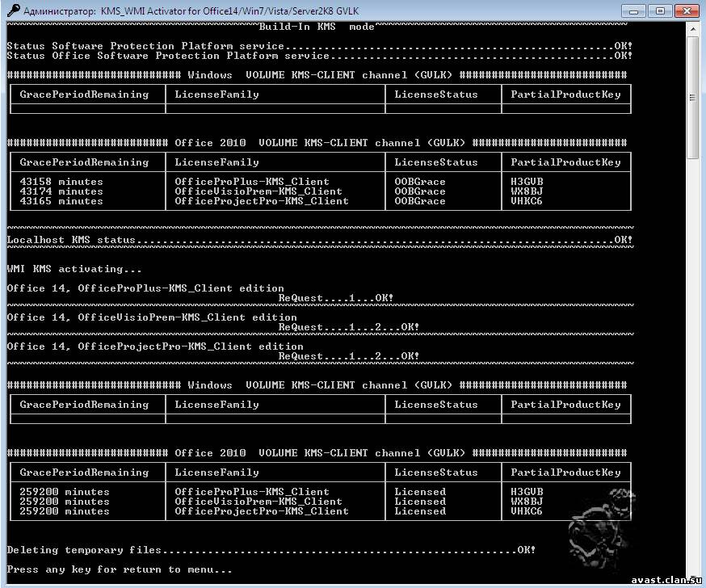This screenshot has width=706, height=588.
Task: Click first 'OOBGrace' status for OfficeProPlus
Action: click(x=420, y=182)
